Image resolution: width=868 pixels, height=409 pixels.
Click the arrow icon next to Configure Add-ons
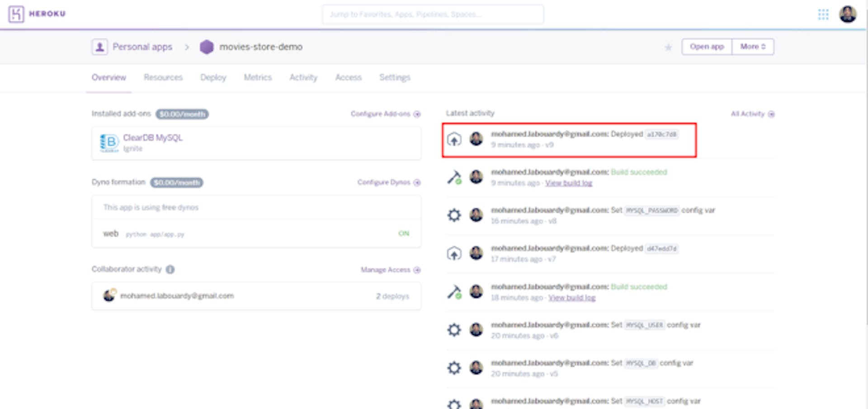(417, 114)
